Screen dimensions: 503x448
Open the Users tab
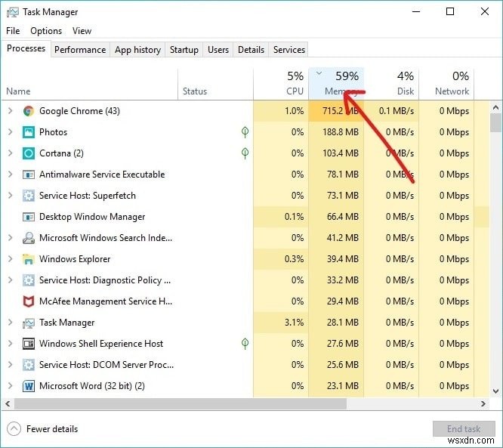tap(218, 50)
